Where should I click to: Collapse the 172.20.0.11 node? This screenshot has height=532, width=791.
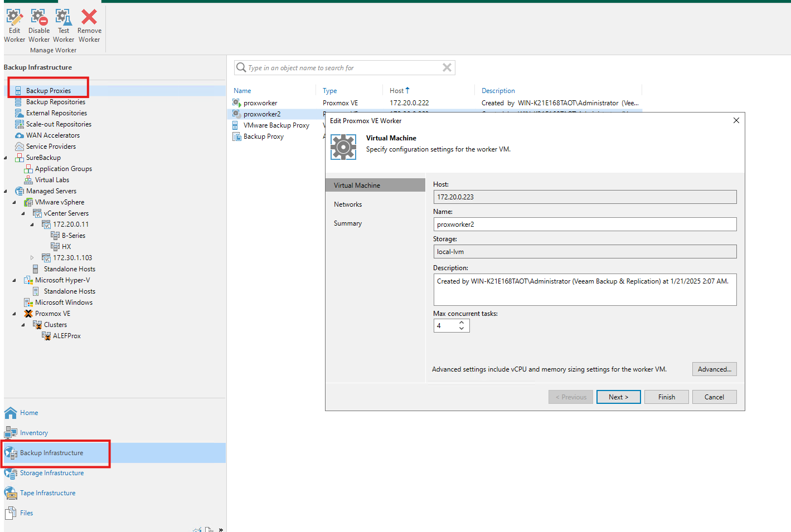tap(32, 224)
